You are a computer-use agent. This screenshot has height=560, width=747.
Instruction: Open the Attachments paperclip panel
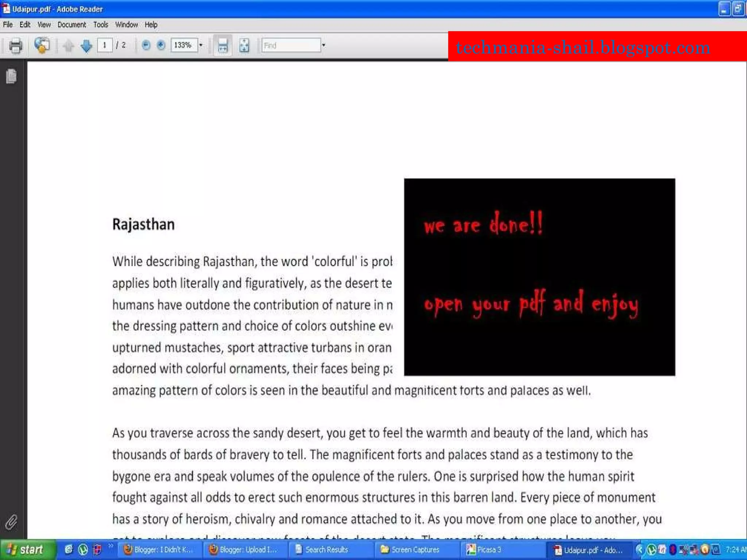(x=11, y=522)
